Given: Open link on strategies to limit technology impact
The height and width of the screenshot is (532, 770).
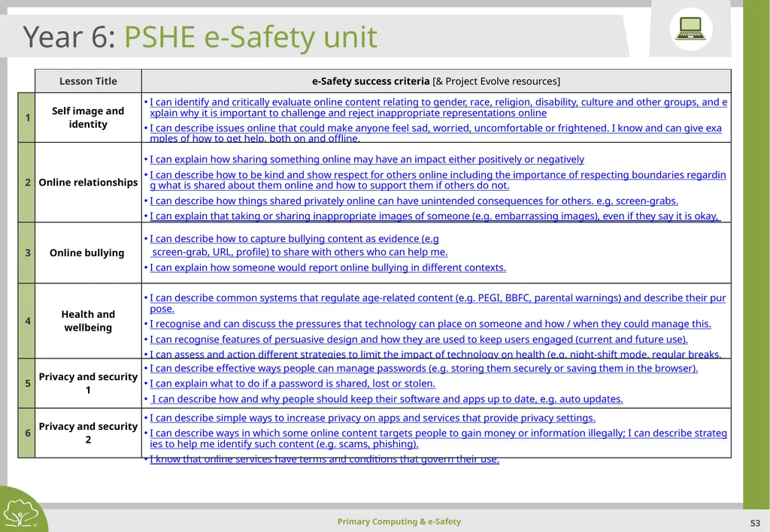Looking at the screenshot, I should point(435,354).
